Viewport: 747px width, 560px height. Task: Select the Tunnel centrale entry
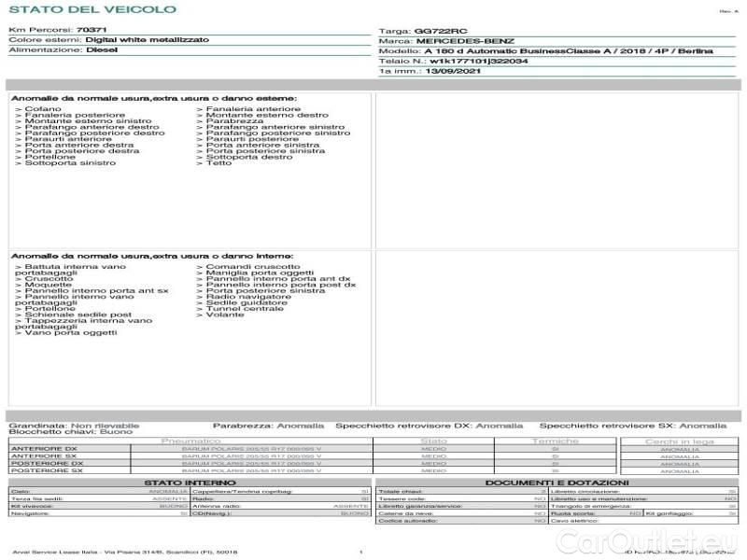pyautogui.click(x=244, y=308)
